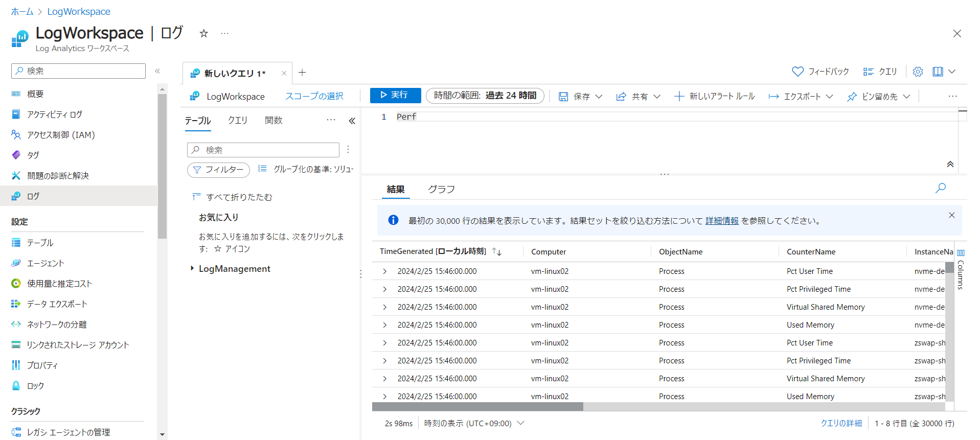Collapse the tables side panel
Screen dimensions: 980x440
click(x=352, y=121)
